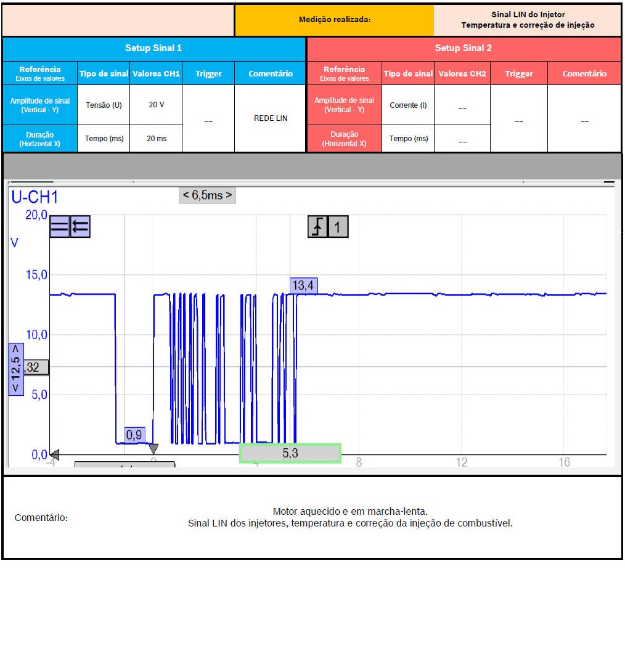Screen dimensions: 625x672
Task: Click the 0,9 voltage cursor label
Action: pyautogui.click(x=134, y=435)
